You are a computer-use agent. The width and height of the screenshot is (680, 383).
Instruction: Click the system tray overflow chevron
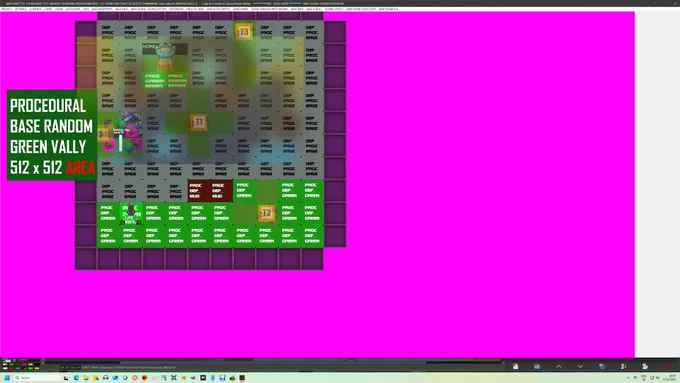point(628,378)
